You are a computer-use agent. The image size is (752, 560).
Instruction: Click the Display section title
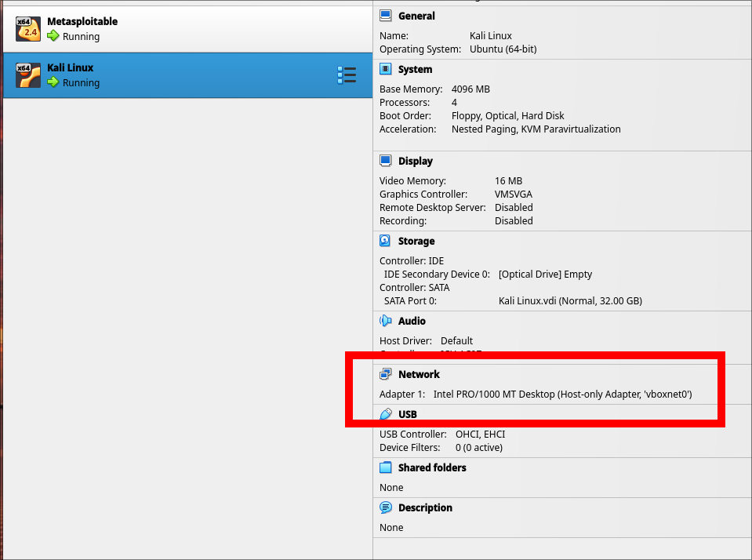point(415,161)
